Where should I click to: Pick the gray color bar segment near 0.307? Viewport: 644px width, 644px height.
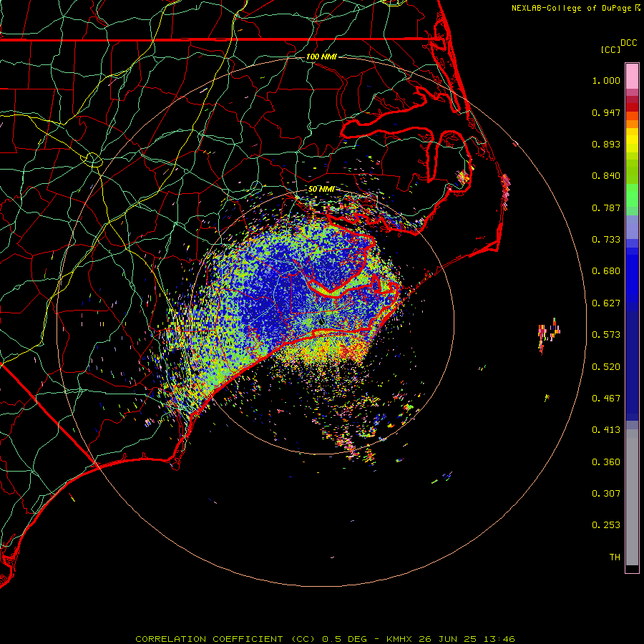point(632,497)
